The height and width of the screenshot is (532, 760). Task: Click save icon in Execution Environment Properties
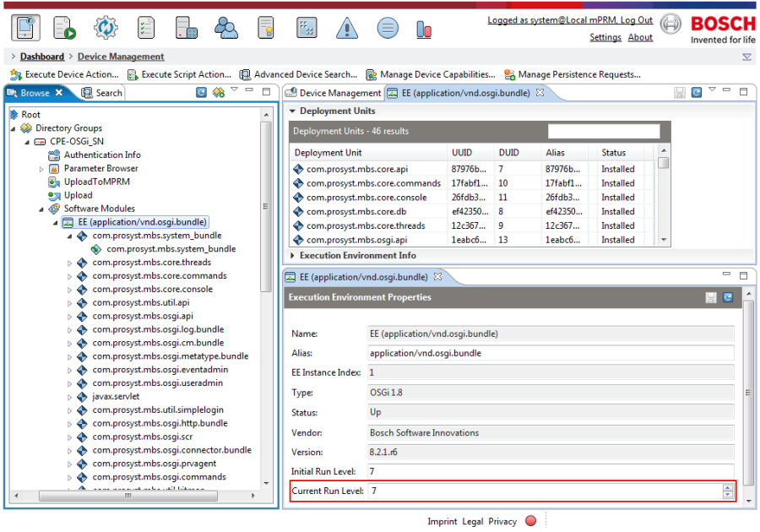click(x=710, y=297)
